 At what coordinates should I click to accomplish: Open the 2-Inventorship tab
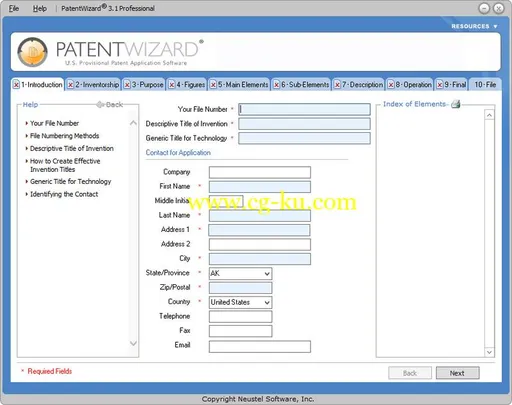coord(93,85)
